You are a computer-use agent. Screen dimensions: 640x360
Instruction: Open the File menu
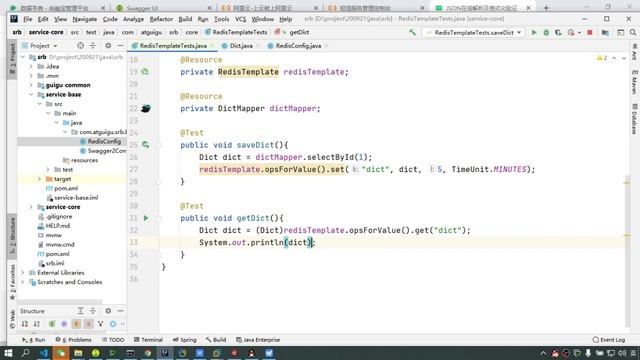[x=28, y=19]
